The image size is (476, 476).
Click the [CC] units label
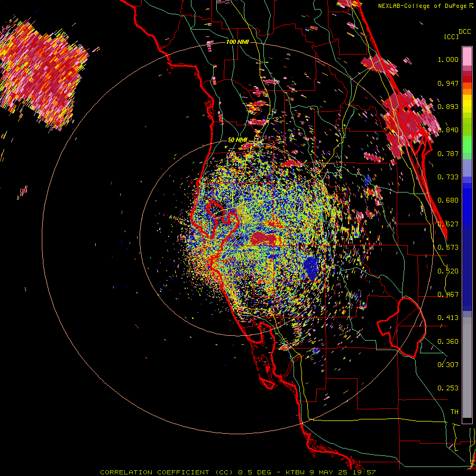click(x=452, y=36)
